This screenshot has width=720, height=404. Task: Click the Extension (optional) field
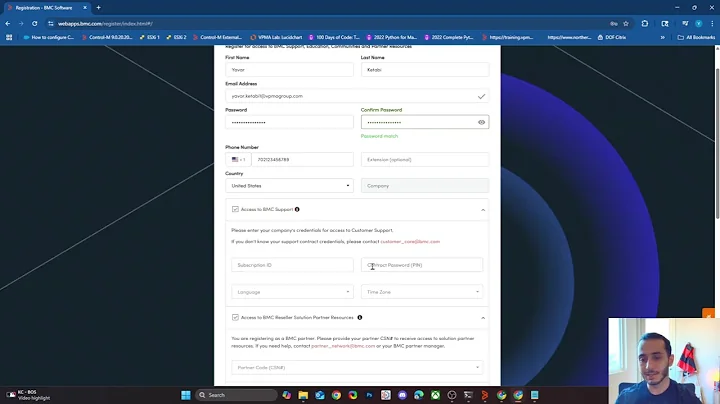(425, 159)
